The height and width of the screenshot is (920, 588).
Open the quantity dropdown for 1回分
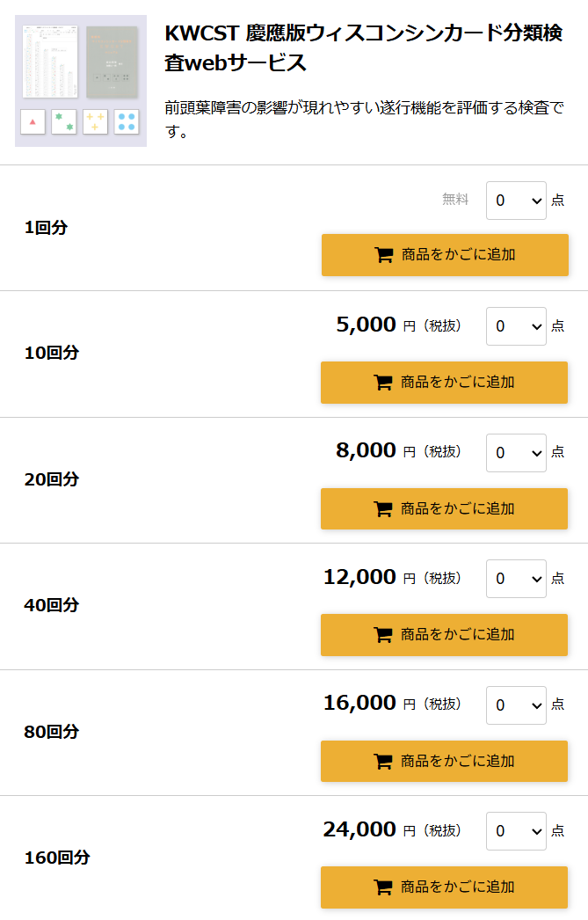tap(516, 200)
